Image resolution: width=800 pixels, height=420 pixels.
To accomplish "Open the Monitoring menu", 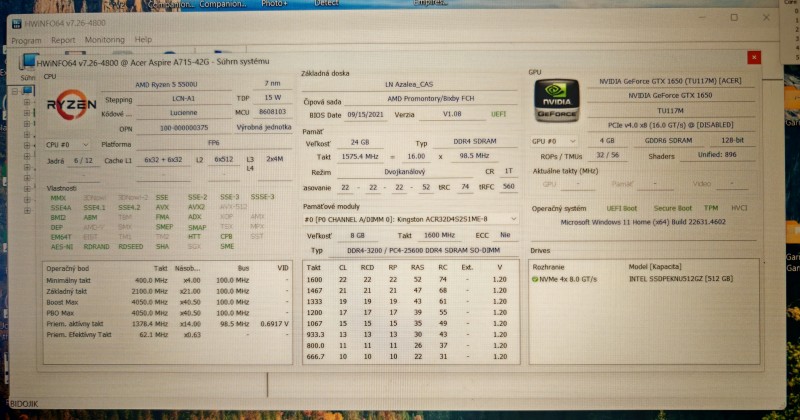I will (x=104, y=41).
